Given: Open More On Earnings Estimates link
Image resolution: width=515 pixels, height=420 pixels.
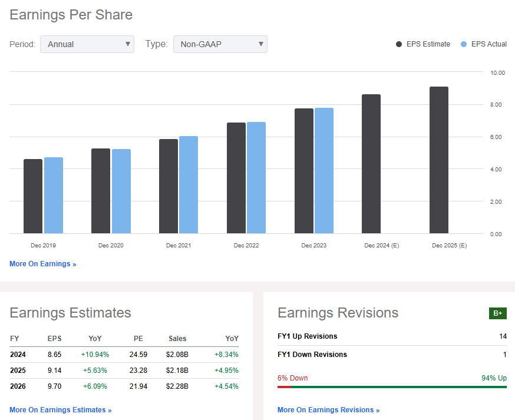Looking at the screenshot, I should tap(60, 409).
